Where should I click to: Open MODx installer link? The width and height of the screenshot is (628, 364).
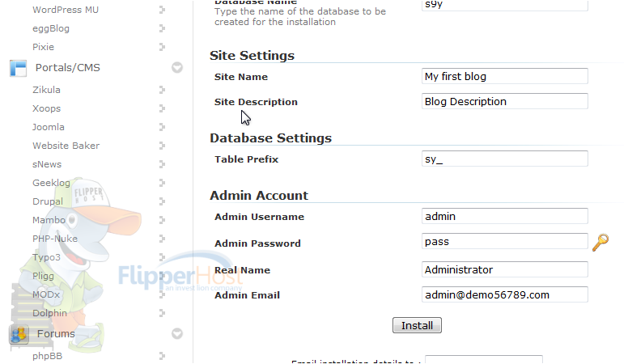coord(46,294)
